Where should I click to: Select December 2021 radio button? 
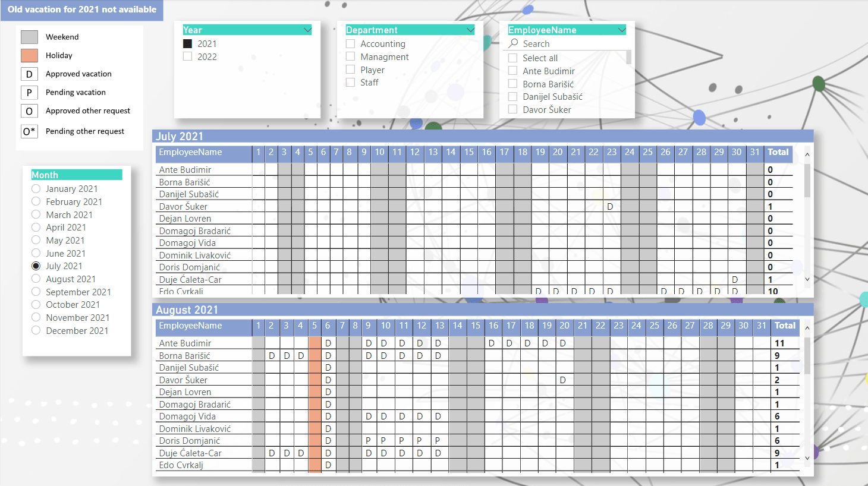click(36, 330)
